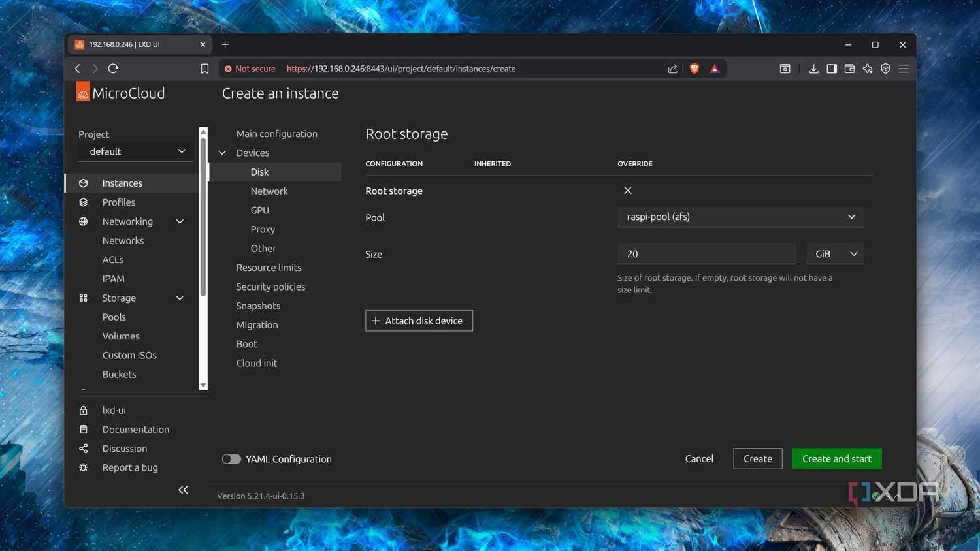The image size is (980, 551).
Task: Open the browser downloads icon
Action: (x=813, y=69)
